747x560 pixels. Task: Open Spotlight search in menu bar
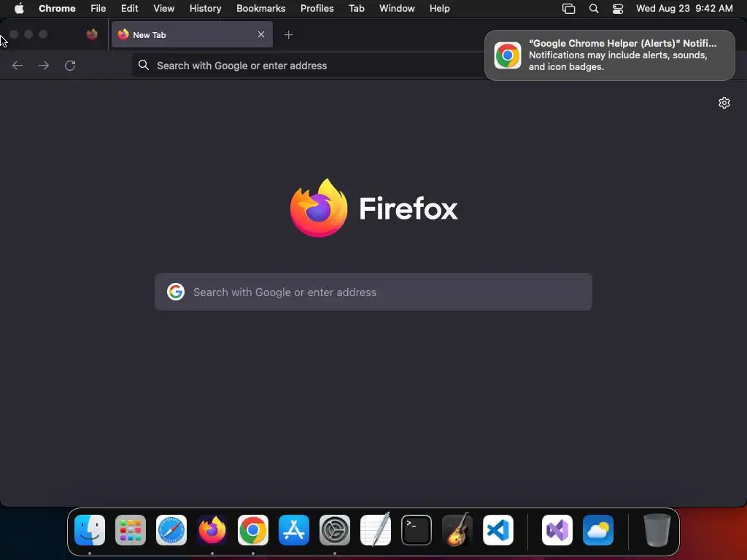tap(594, 9)
